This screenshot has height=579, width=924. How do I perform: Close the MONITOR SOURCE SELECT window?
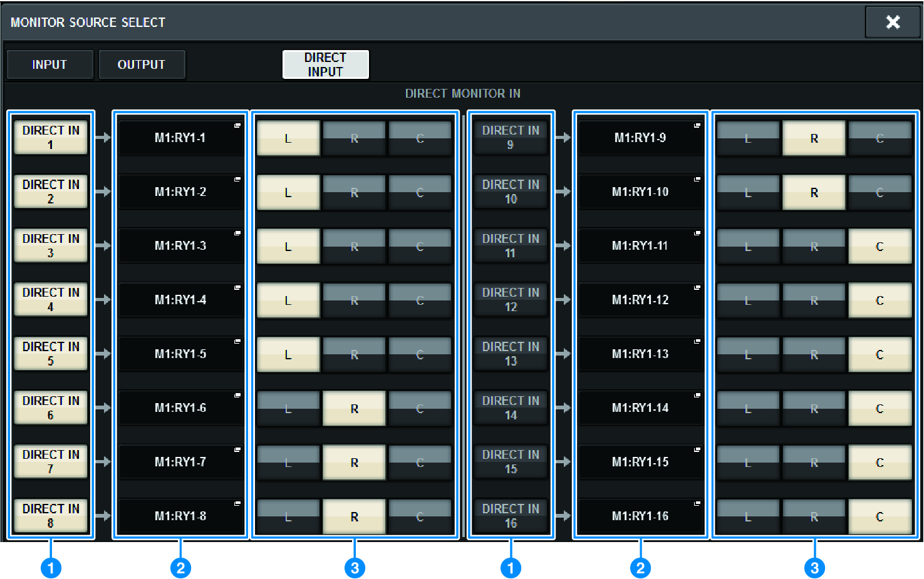click(893, 21)
